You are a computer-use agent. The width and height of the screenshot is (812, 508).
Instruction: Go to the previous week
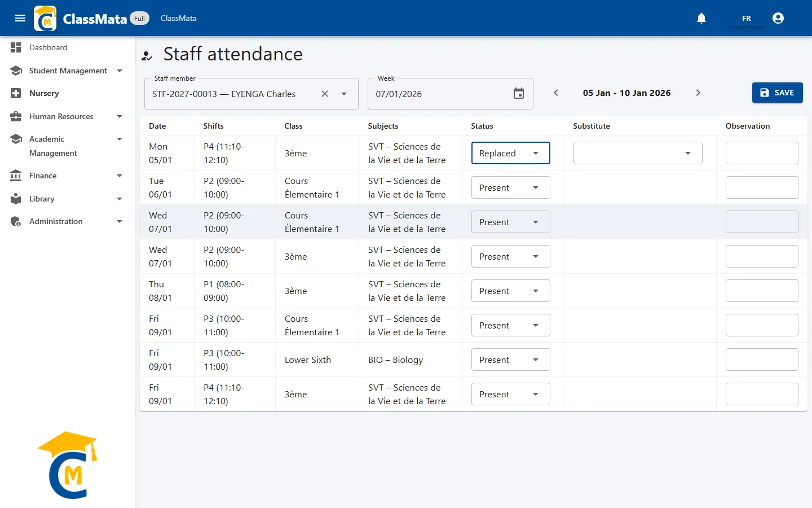(x=556, y=93)
